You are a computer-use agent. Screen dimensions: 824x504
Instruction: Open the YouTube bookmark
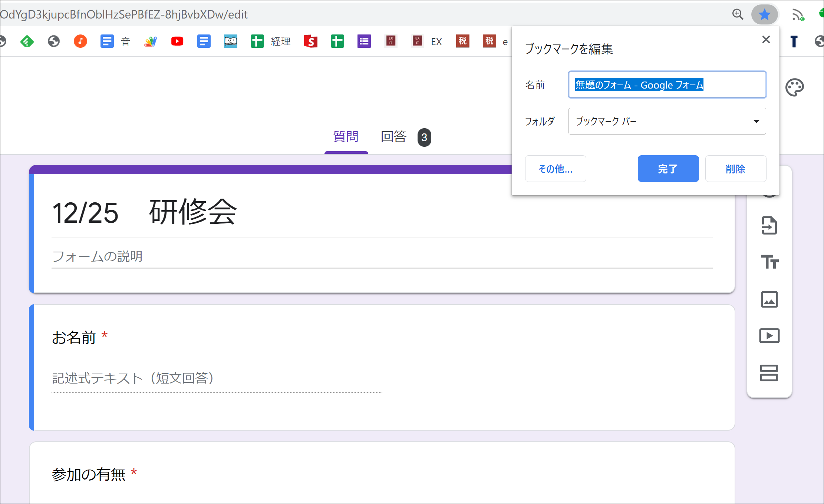[177, 41]
